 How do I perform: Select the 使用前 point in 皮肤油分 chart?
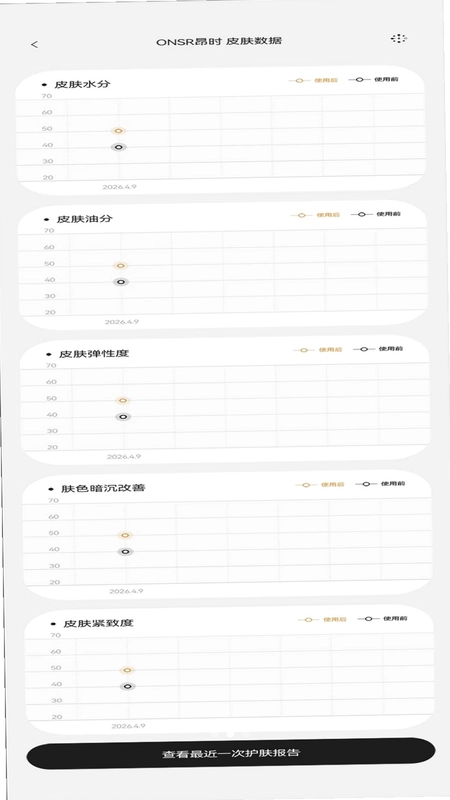click(x=121, y=282)
